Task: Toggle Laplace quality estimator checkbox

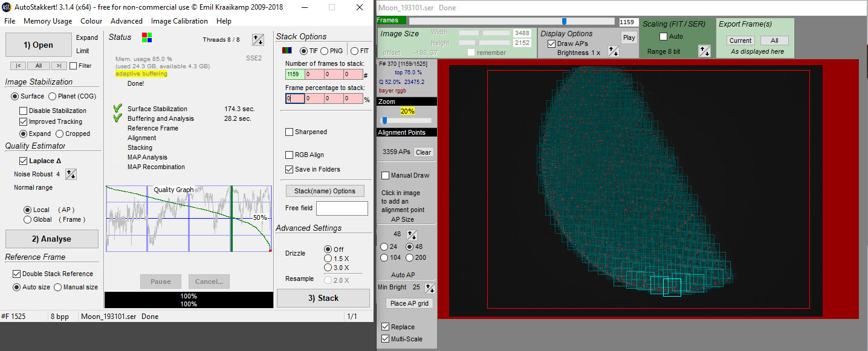Action: tap(24, 161)
